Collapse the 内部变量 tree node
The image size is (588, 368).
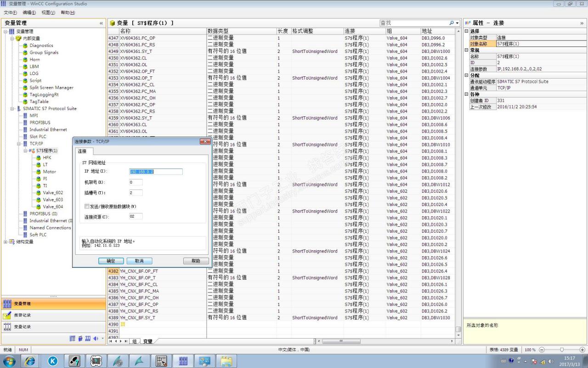(x=12, y=38)
